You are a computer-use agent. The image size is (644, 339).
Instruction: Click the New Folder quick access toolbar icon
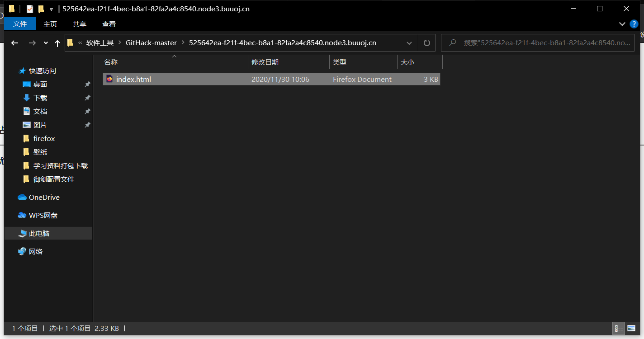click(41, 9)
